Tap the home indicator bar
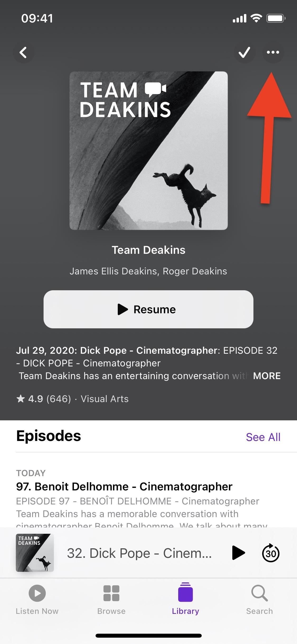 [148, 635]
